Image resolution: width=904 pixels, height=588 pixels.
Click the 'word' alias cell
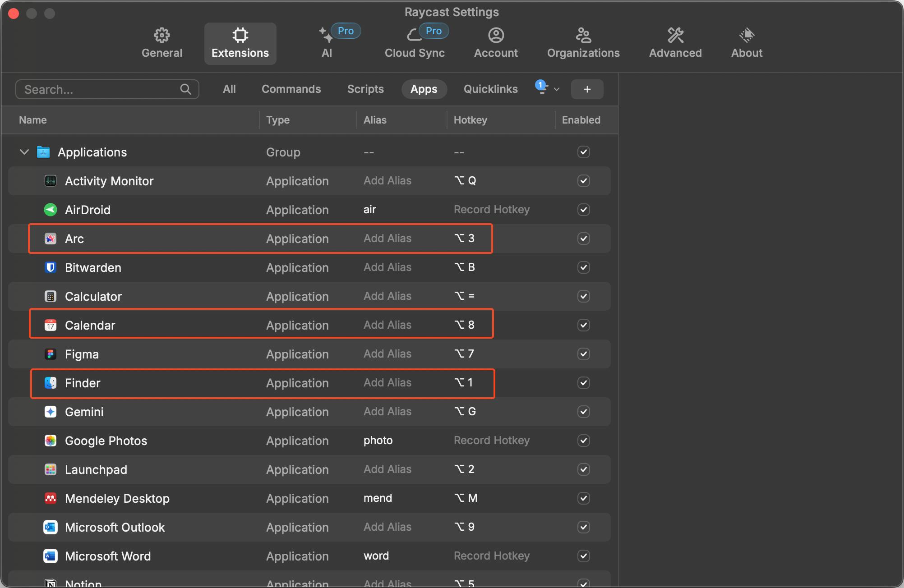pos(376,556)
